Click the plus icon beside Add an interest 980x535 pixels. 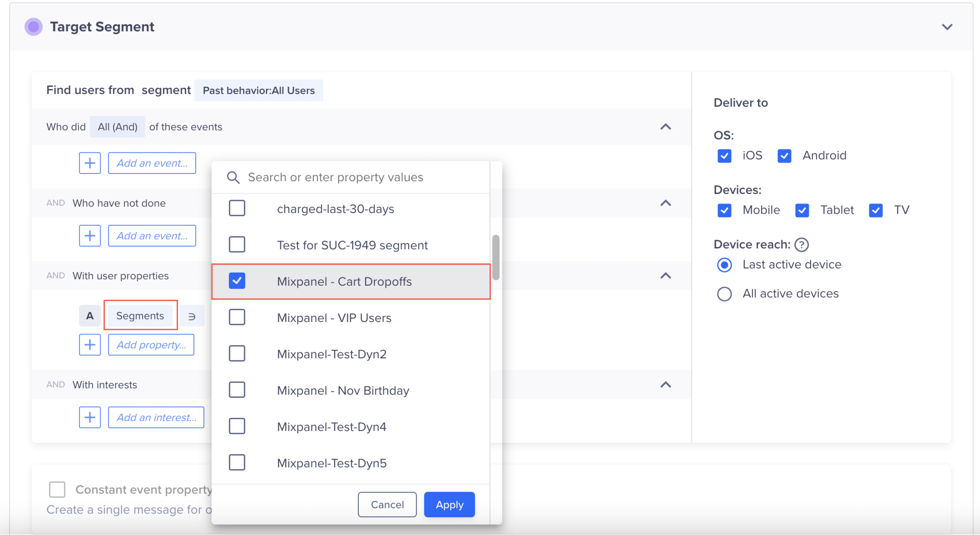click(x=90, y=417)
